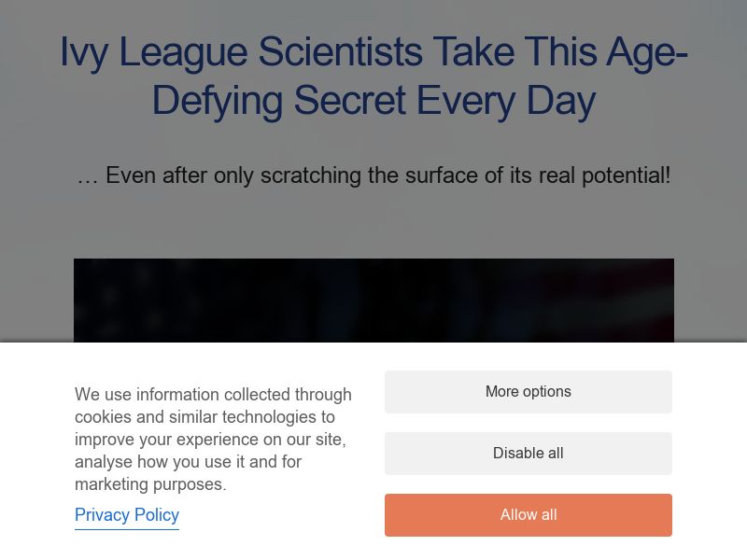This screenshot has height=560, width=747.
Task: Click 'marketing purposes.' in the cookie notice
Action: tap(150, 484)
